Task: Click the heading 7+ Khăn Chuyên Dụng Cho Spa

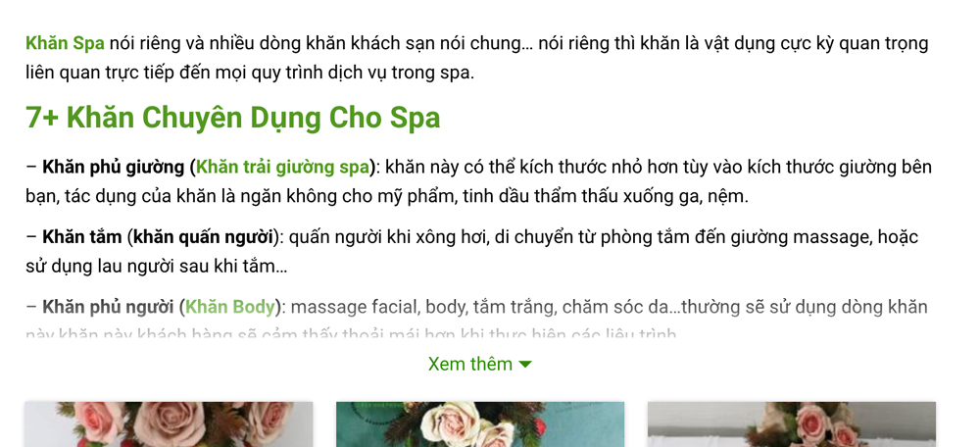Action: [x=232, y=117]
